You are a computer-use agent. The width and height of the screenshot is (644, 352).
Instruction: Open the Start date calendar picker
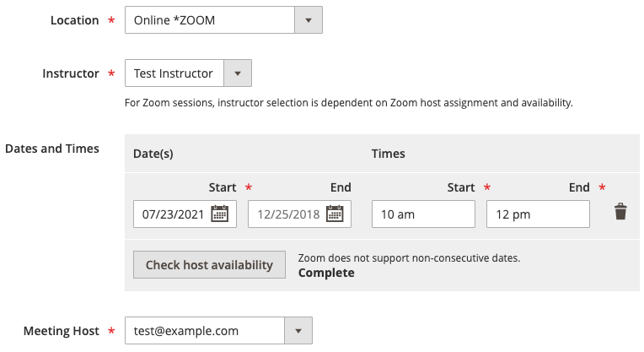[x=219, y=214]
